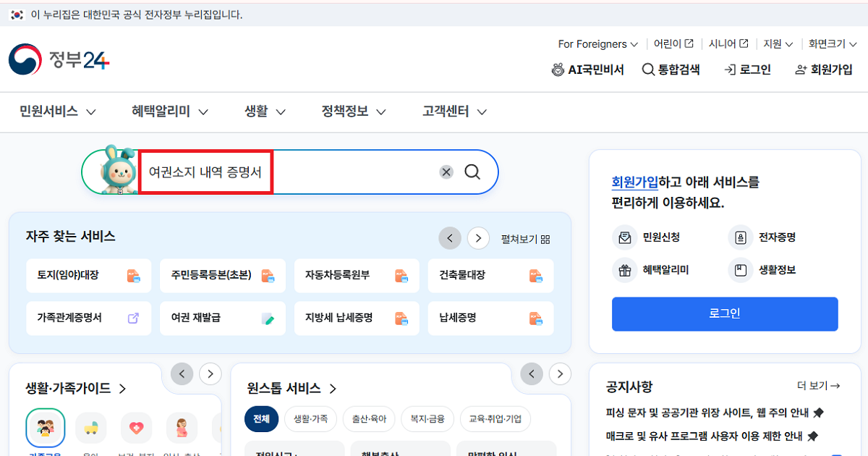Open notice about 매크로 및 유사 프로그램
Viewport: 868px width, 456px height.
tap(712, 436)
